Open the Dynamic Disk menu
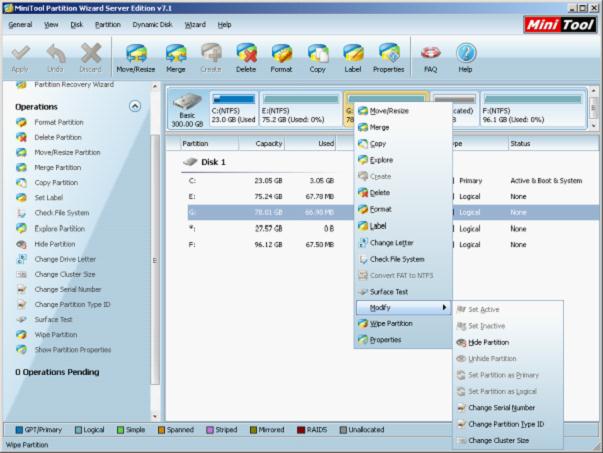Screen dimensions: 603x453 152,25
